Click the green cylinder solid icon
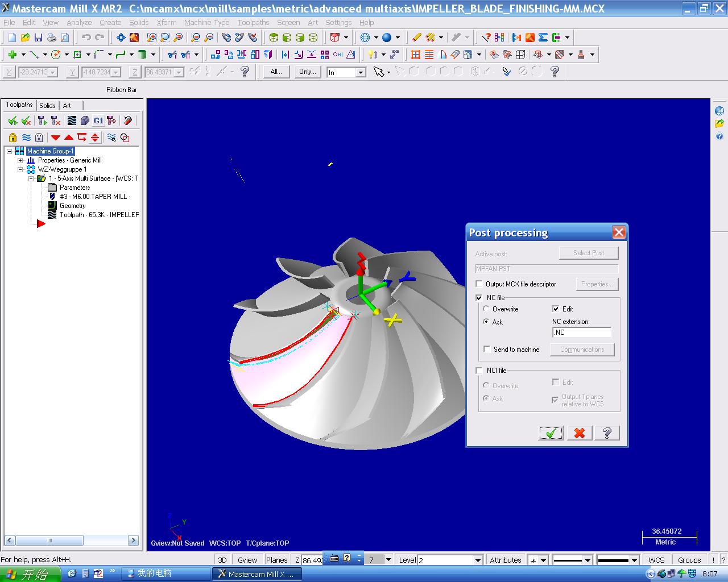This screenshot has width=728, height=582. pos(142,55)
